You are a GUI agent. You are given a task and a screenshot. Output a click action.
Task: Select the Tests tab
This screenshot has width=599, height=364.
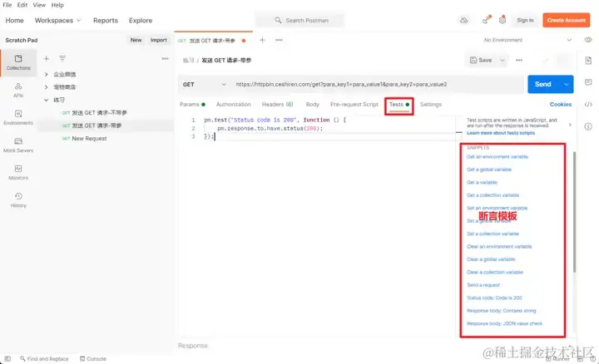399,105
